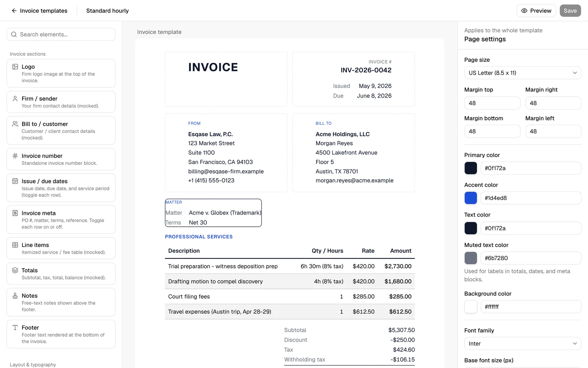Focus the Search elements field
588x368 pixels.
tap(61, 35)
